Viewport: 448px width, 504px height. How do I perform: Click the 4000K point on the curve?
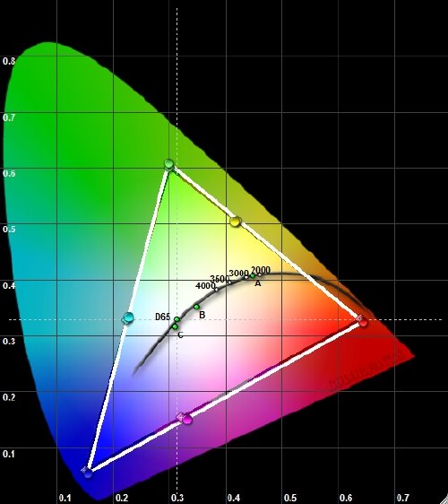click(x=216, y=290)
